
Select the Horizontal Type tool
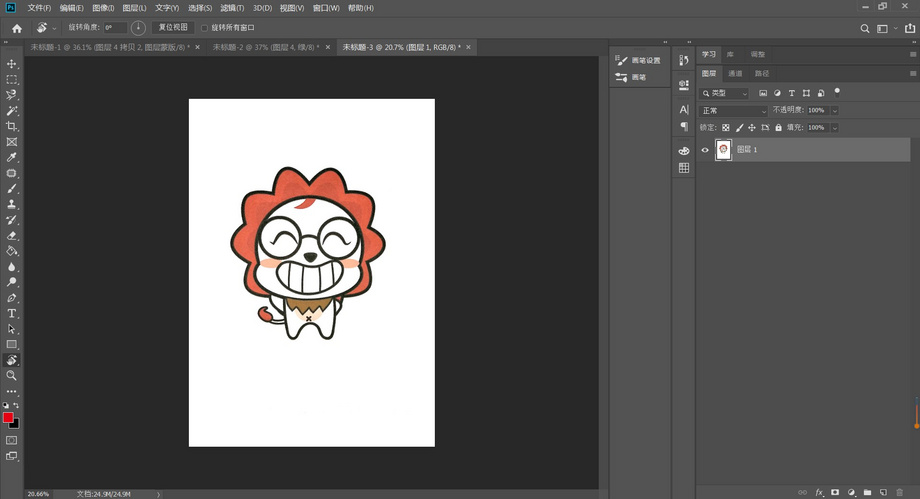coord(12,313)
